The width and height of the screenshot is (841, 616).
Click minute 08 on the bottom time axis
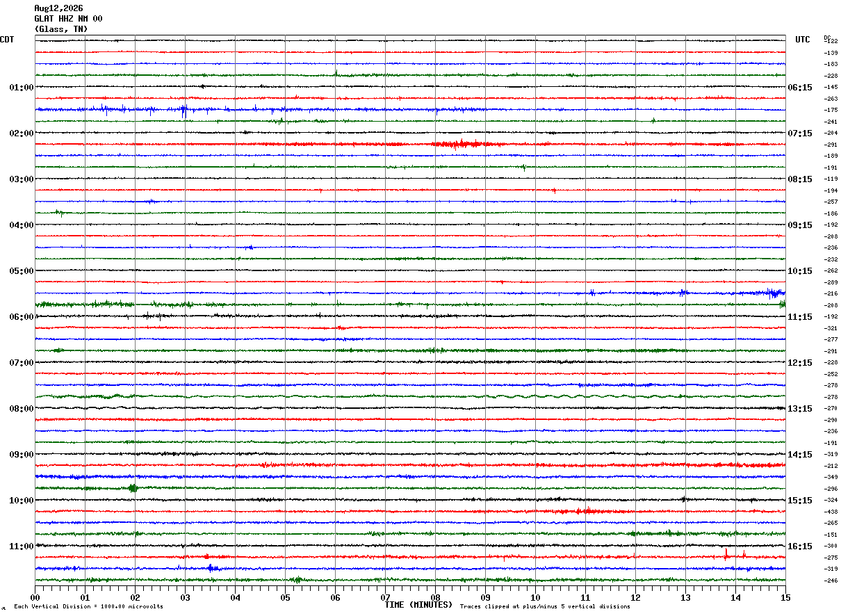click(435, 597)
